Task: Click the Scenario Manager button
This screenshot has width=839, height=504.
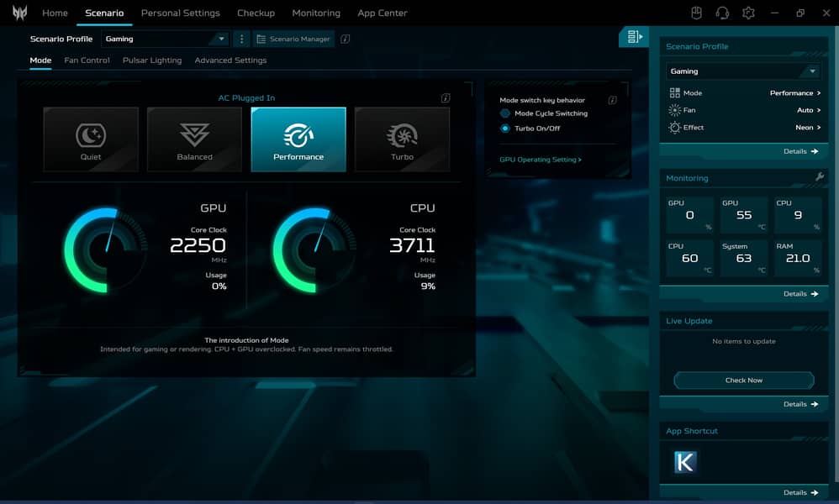Action: pyautogui.click(x=293, y=39)
